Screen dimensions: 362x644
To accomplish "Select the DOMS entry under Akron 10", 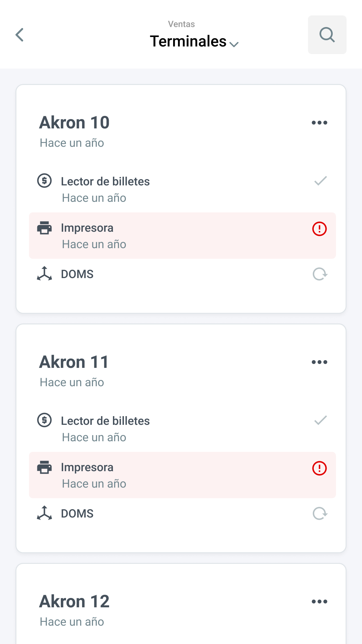I will (x=77, y=274).
